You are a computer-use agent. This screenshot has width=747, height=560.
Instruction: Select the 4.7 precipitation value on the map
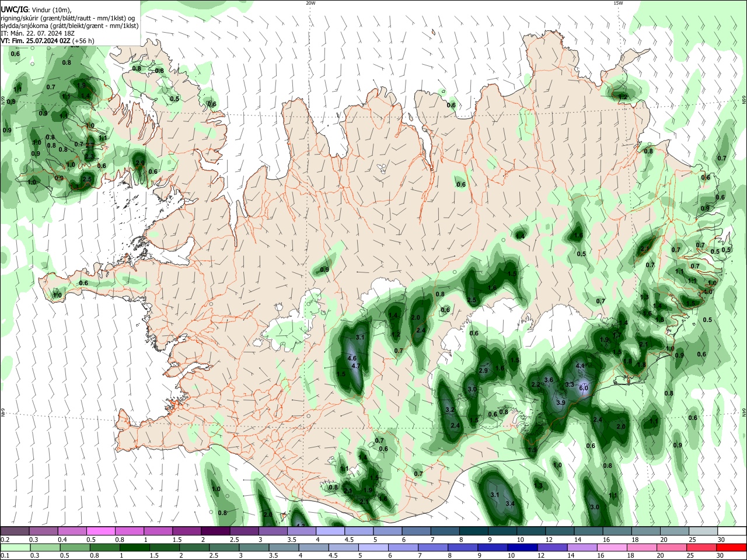[x=357, y=366]
